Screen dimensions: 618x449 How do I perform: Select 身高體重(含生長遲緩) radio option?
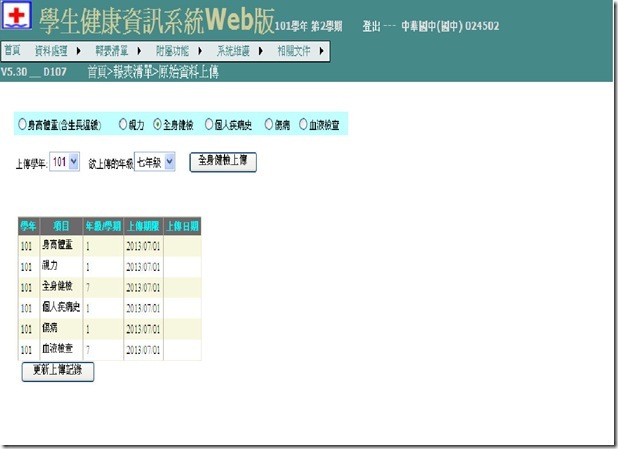tap(22, 124)
